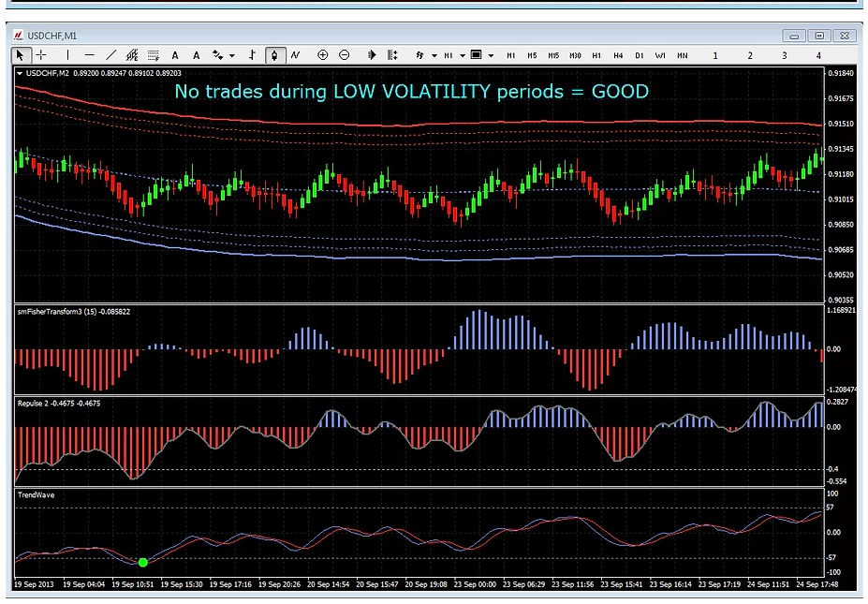Restore the USDCHF,M1 chart window
The height and width of the screenshot is (604, 868).
(819, 36)
